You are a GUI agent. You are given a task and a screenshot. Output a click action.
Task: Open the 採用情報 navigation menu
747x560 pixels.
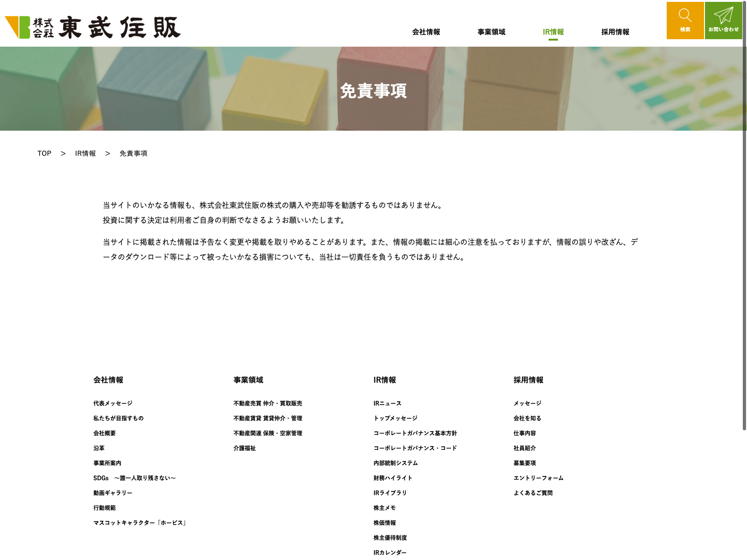tap(615, 32)
